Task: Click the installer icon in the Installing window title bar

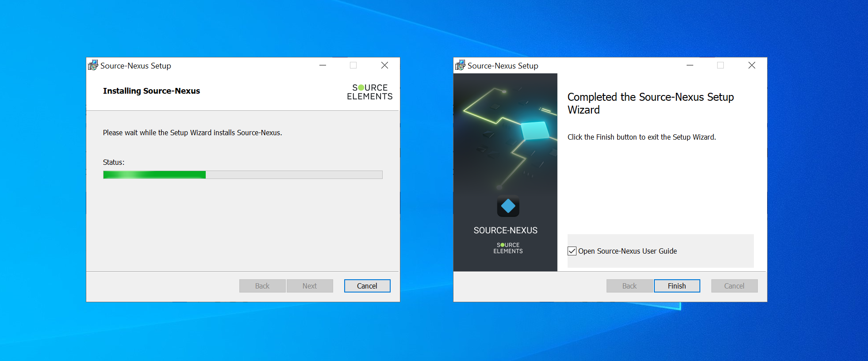Action: point(93,65)
